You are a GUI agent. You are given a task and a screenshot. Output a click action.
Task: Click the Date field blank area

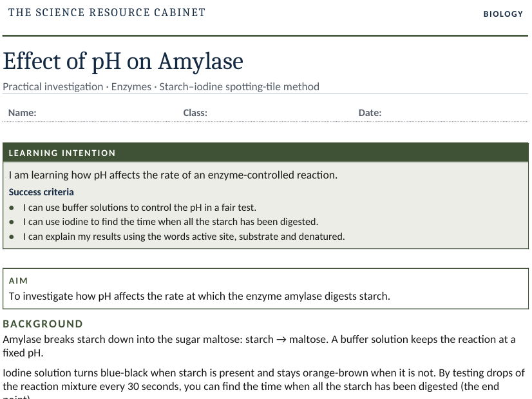(x=455, y=113)
